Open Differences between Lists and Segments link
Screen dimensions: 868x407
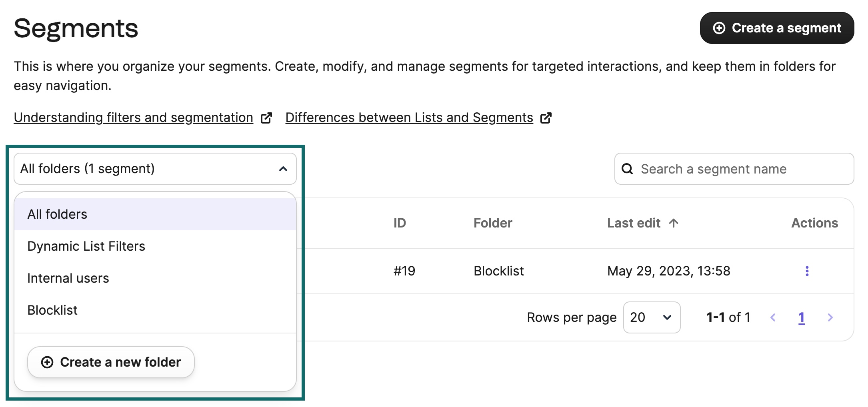[x=409, y=118]
